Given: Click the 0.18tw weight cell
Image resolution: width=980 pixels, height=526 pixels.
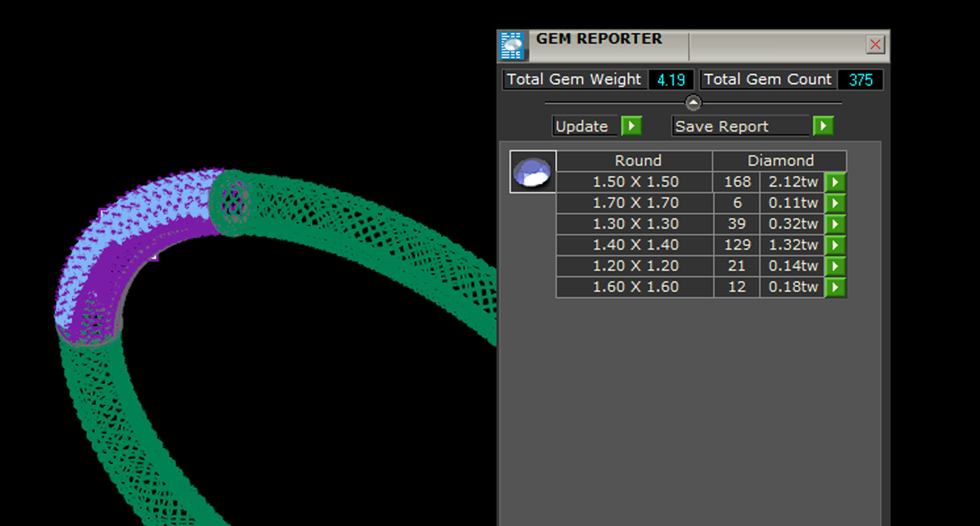Looking at the screenshot, I should [x=792, y=287].
